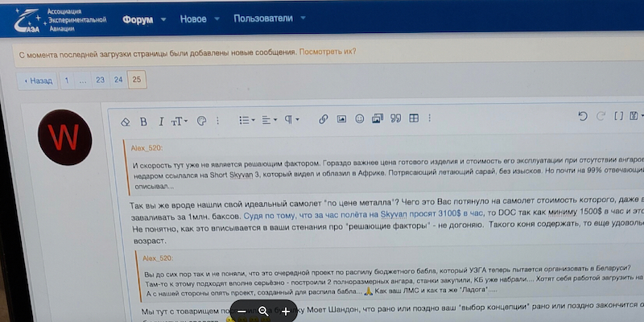Open the paragraph format dropdown

[x=291, y=120]
